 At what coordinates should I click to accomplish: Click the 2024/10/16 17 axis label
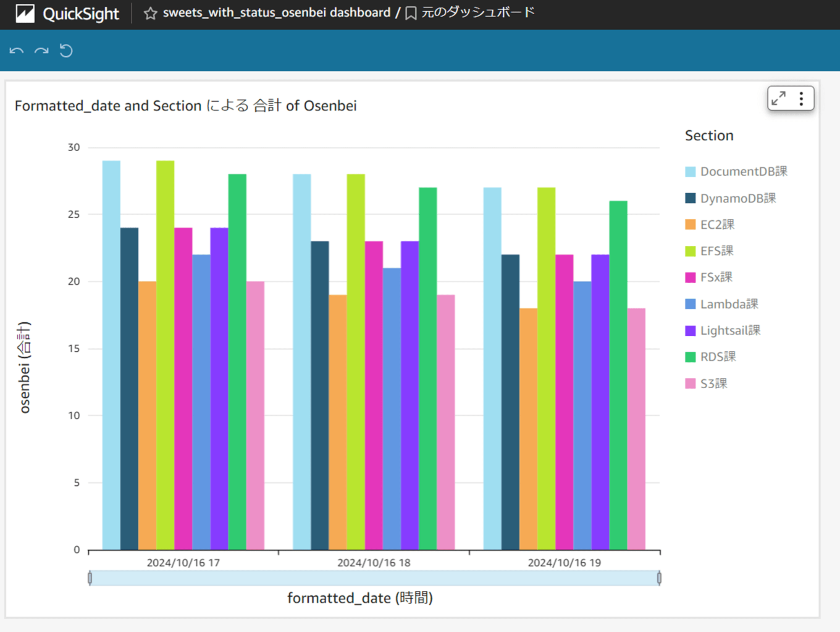(x=183, y=563)
